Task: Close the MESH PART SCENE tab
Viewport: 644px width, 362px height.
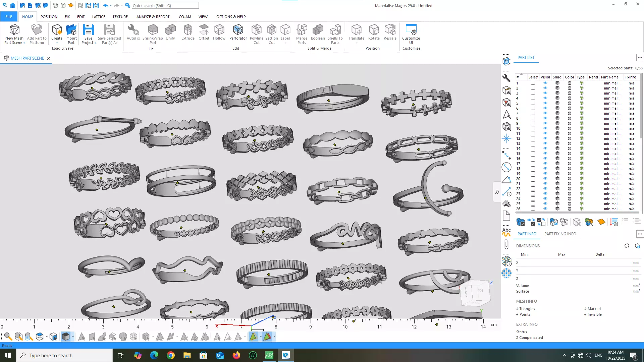Action: point(49,58)
